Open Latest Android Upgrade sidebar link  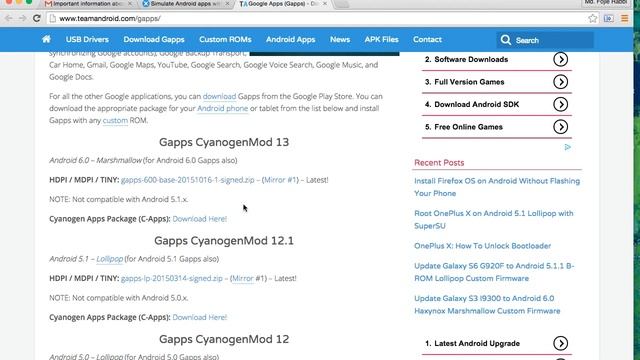[x=477, y=343]
